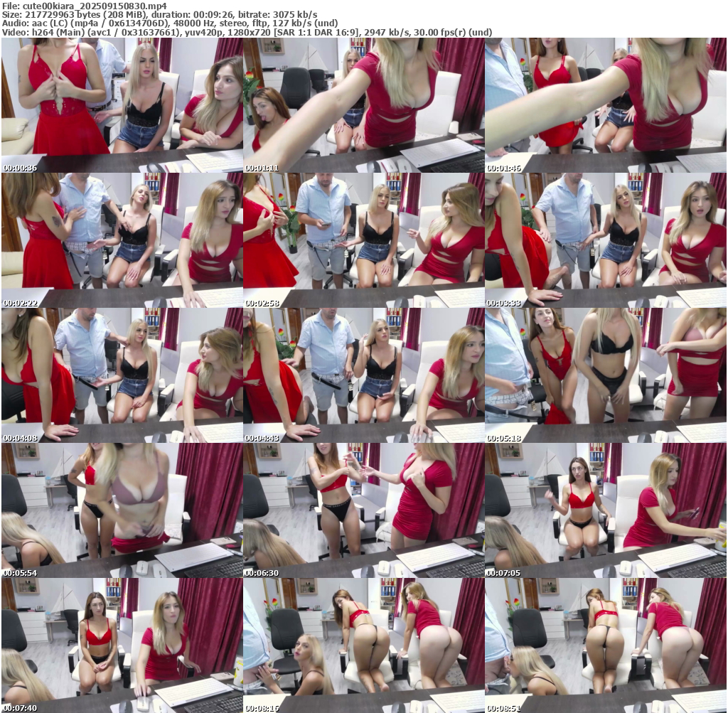728x713 pixels.
Task: Click the 'File: cute00kiara_202509150830.mp4' header line
Action: [x=85, y=6]
